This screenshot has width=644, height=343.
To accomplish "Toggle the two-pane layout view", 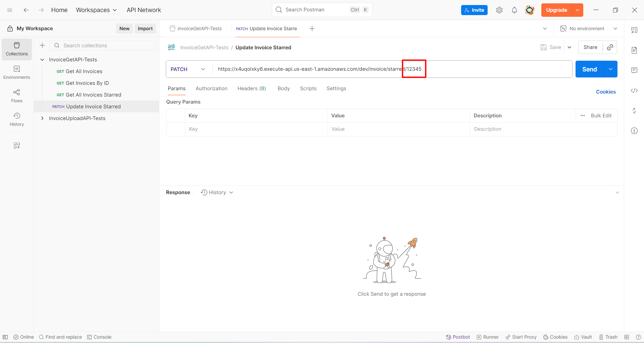I will [x=626, y=337].
